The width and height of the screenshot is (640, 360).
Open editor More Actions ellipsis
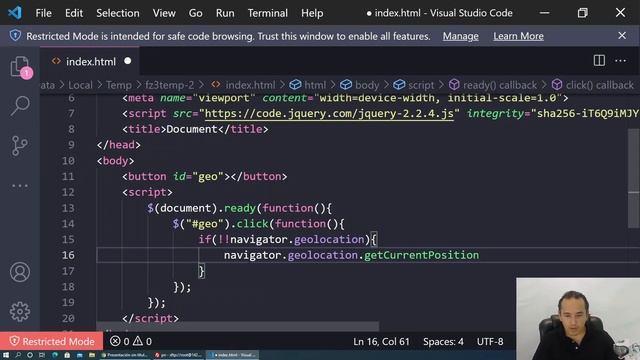(x=620, y=61)
